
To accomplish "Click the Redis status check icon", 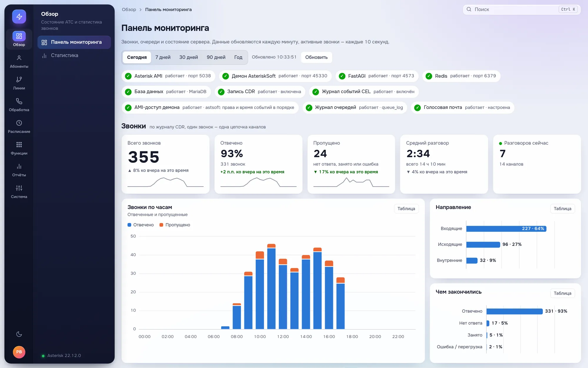I will [x=429, y=76].
